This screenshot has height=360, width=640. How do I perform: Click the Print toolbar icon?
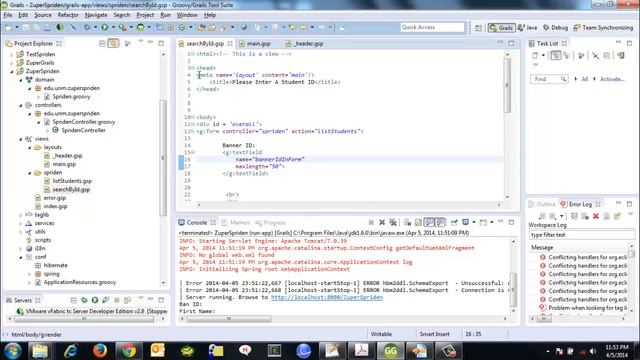47,27
